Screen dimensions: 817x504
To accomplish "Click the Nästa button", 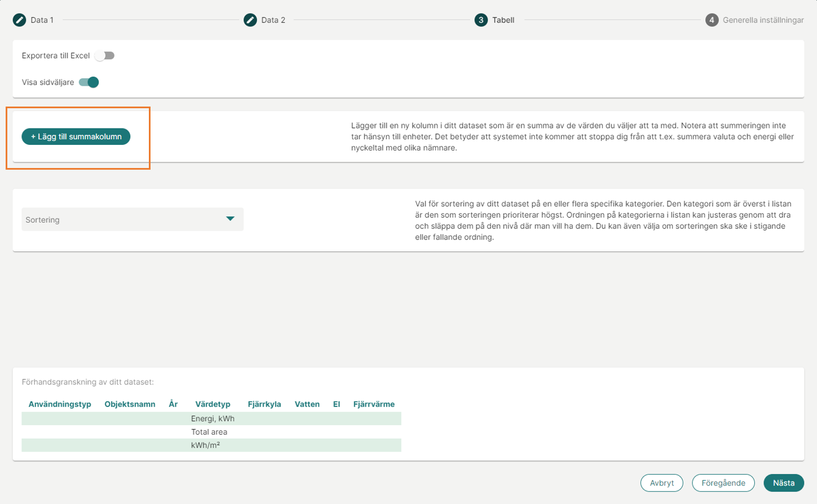I will click(x=784, y=483).
